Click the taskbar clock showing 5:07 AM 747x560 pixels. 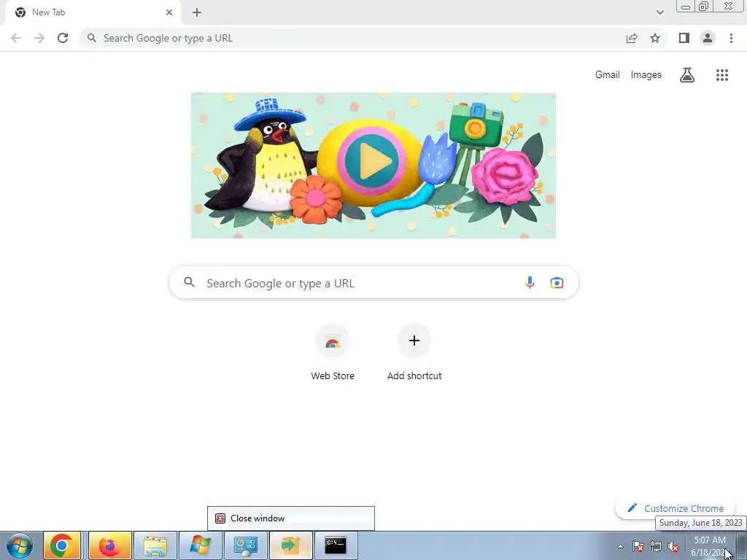[709, 545]
